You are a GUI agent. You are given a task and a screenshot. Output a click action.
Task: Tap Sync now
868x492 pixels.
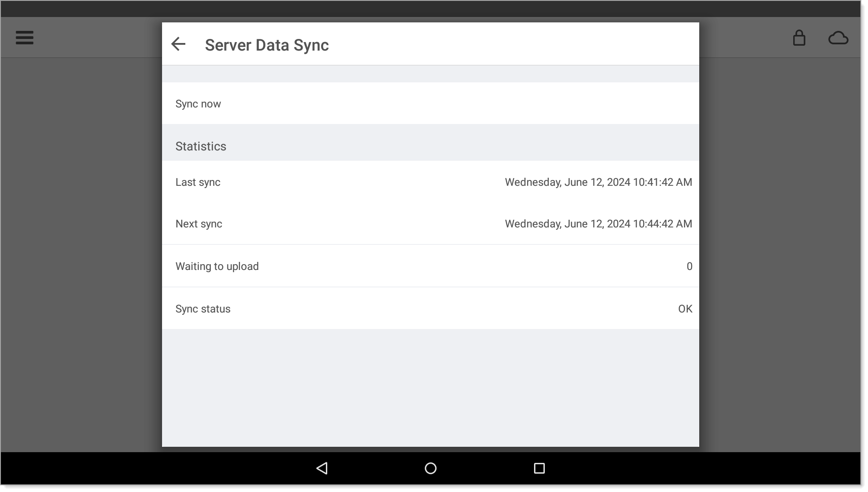pyautogui.click(x=431, y=103)
